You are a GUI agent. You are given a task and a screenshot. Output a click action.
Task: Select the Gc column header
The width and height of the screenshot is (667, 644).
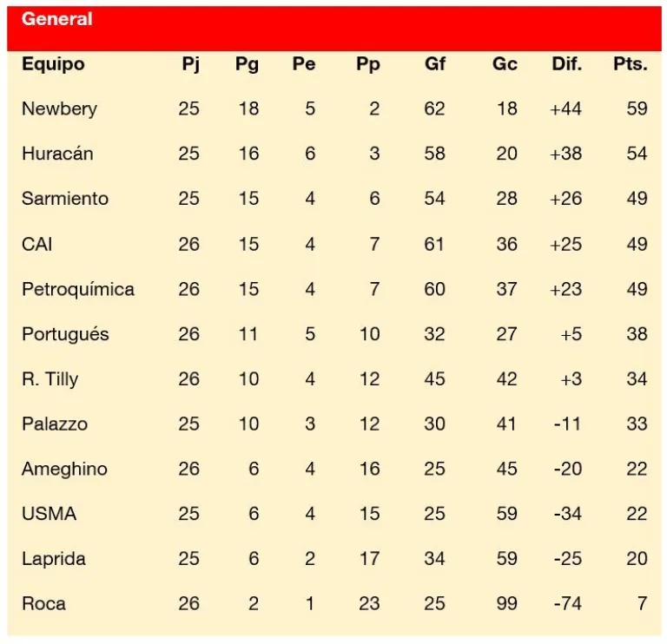pyautogui.click(x=505, y=64)
